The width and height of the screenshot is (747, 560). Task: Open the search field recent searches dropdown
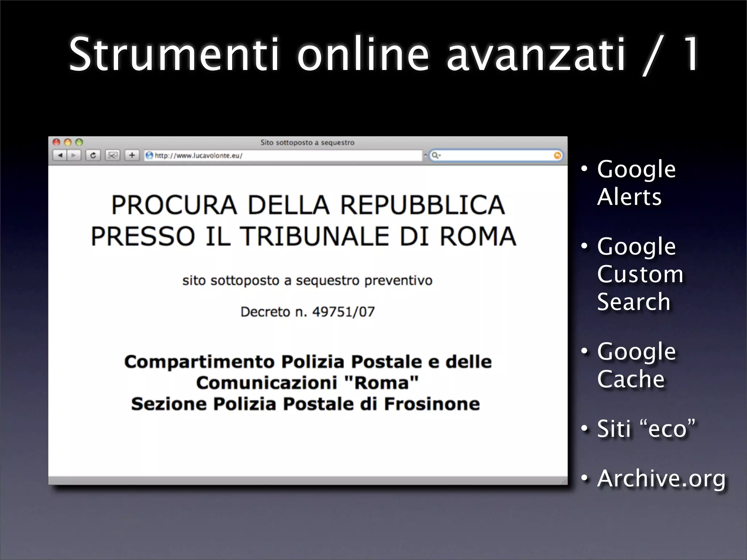[x=440, y=156]
